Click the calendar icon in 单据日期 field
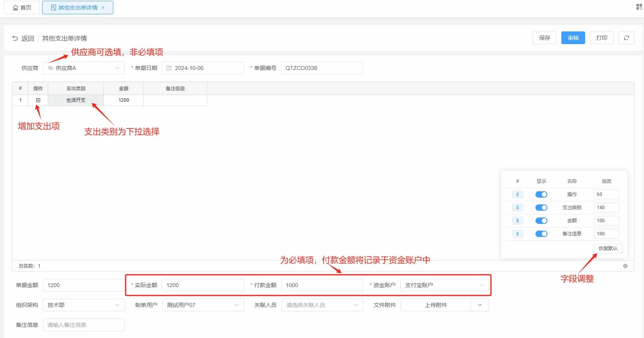This screenshot has width=644, height=338. tap(169, 68)
